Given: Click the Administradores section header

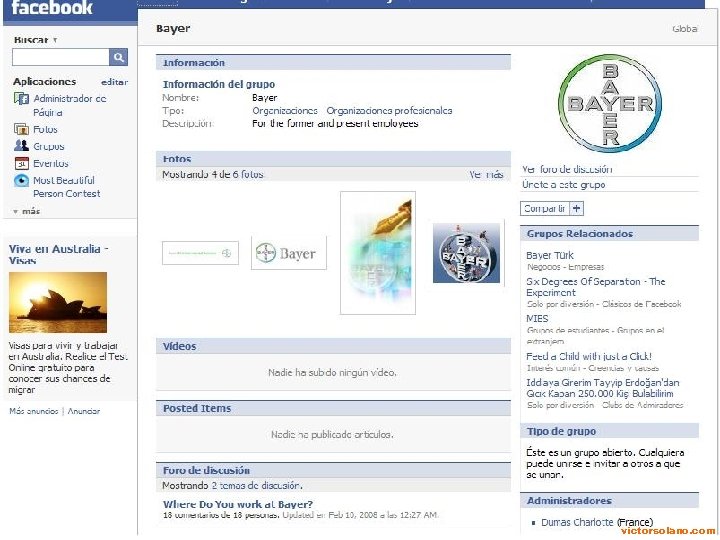Looking at the screenshot, I should (x=609, y=501).
